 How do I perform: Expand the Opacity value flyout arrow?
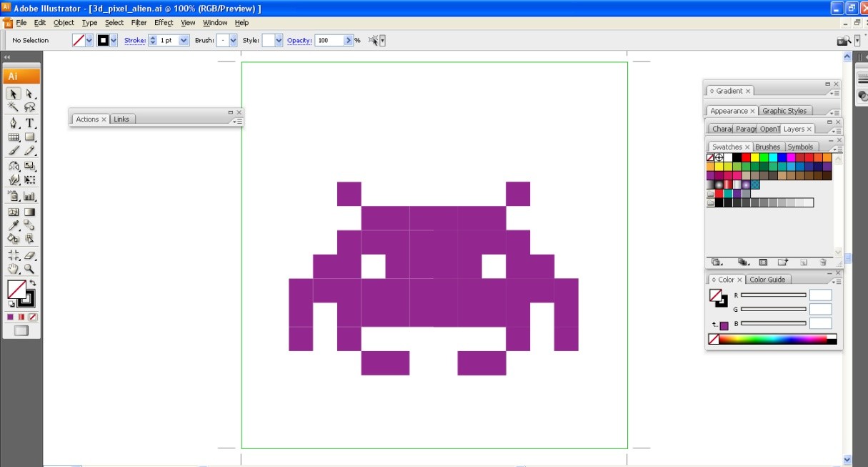[x=349, y=40]
